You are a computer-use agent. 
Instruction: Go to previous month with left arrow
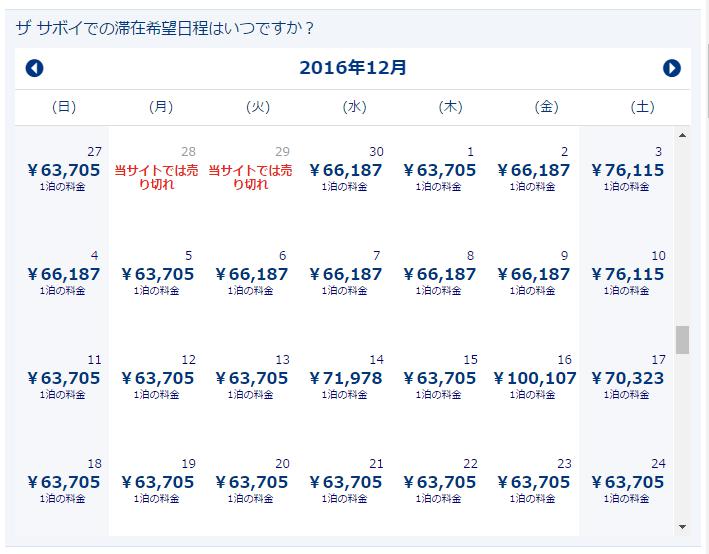pyautogui.click(x=35, y=68)
